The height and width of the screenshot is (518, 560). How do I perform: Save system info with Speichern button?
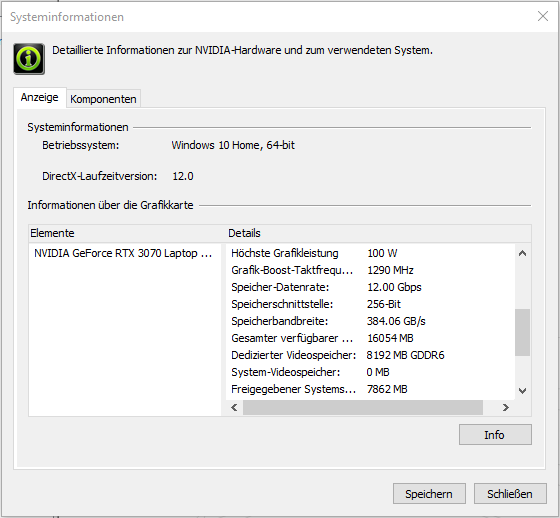pos(429,493)
